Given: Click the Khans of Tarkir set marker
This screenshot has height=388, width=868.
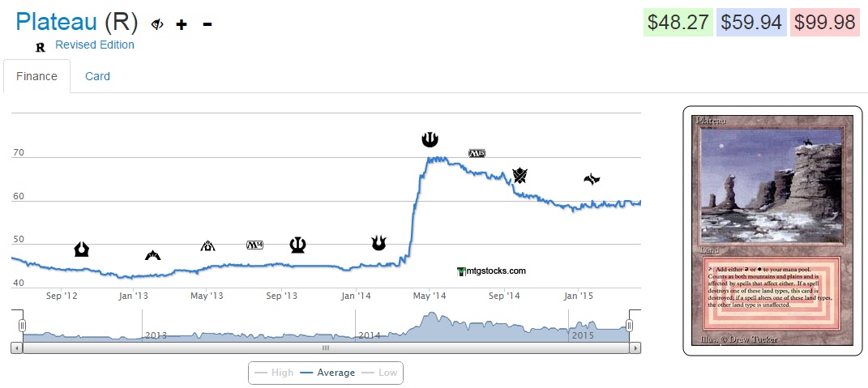Looking at the screenshot, I should coord(520,175).
